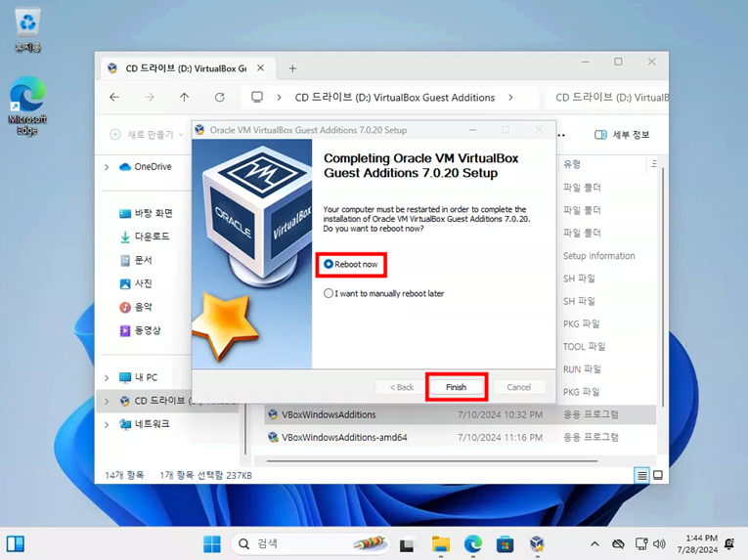
Task: Open the clock showing 1:44 PM
Action: point(697,543)
